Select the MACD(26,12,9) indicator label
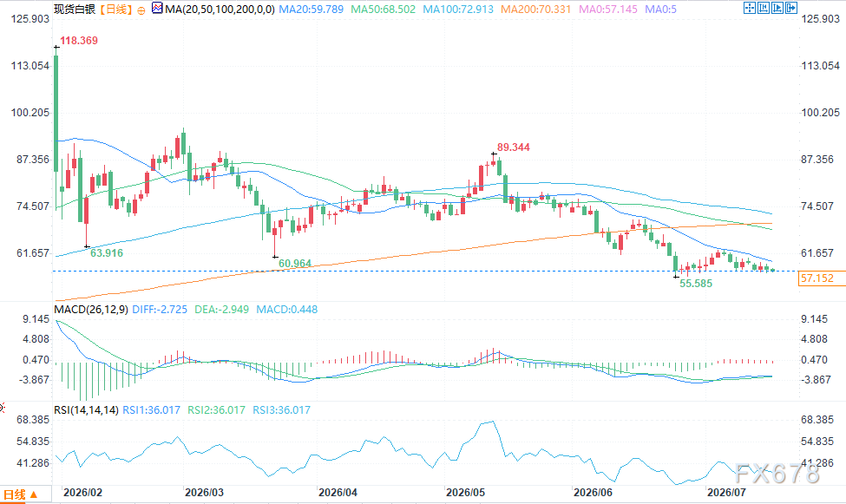846x504 pixels. (91, 309)
